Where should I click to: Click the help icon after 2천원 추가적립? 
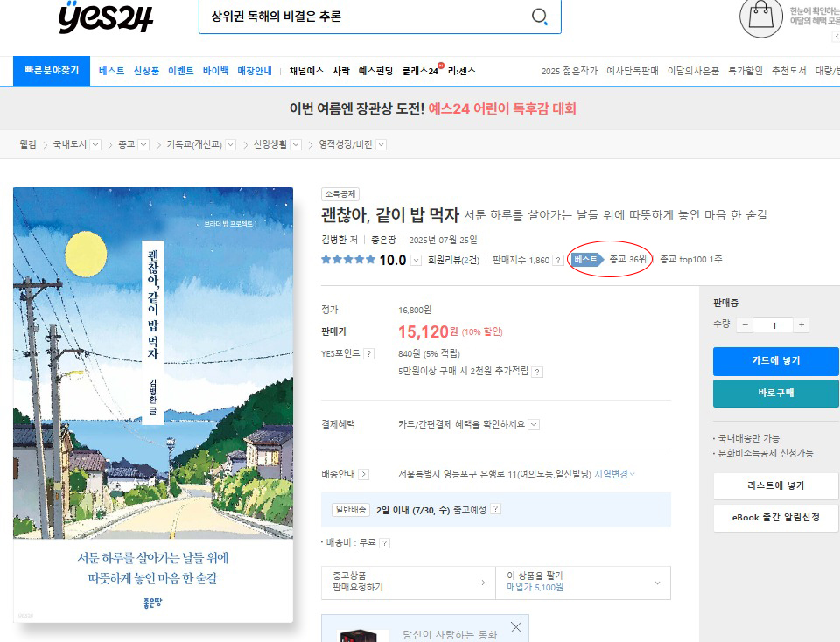(538, 372)
